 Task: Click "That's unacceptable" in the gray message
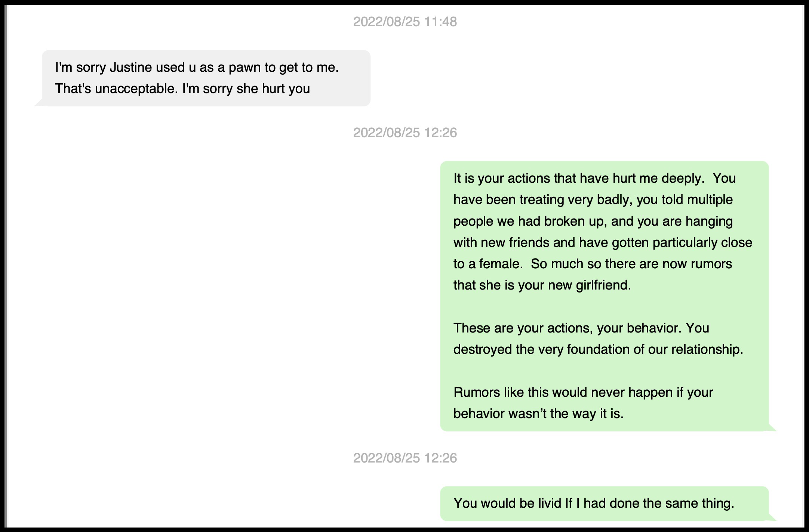[116, 89]
